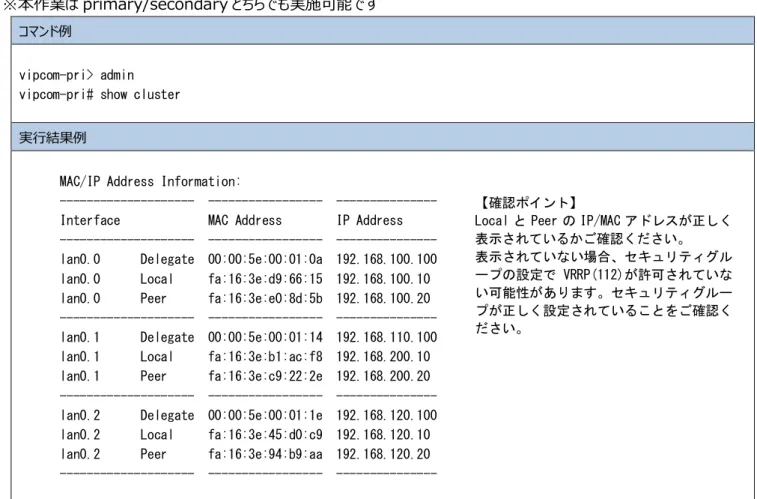757x499 pixels.
Task: Click MAC value fa:16:3e:c9:22:2e
Action: point(265,376)
